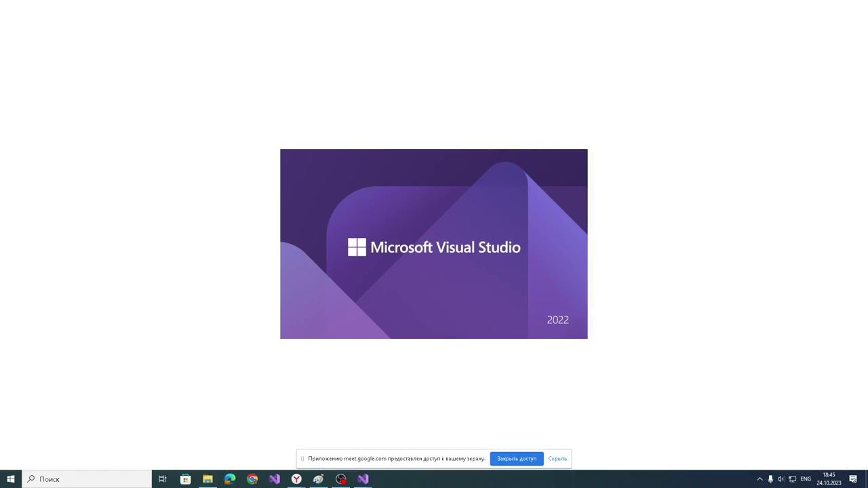This screenshot has height=488, width=868.
Task: Click Скрыть to hide the sharing bar
Action: pos(557,459)
